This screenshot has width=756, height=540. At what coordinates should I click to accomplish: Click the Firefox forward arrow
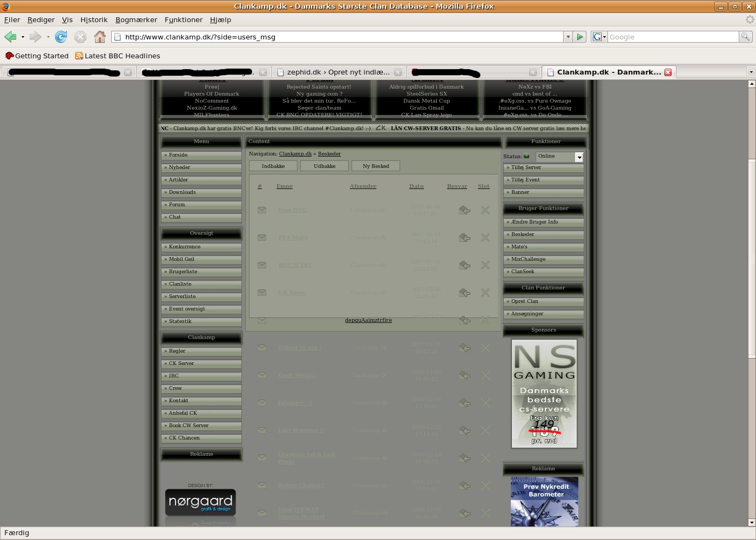click(35, 37)
